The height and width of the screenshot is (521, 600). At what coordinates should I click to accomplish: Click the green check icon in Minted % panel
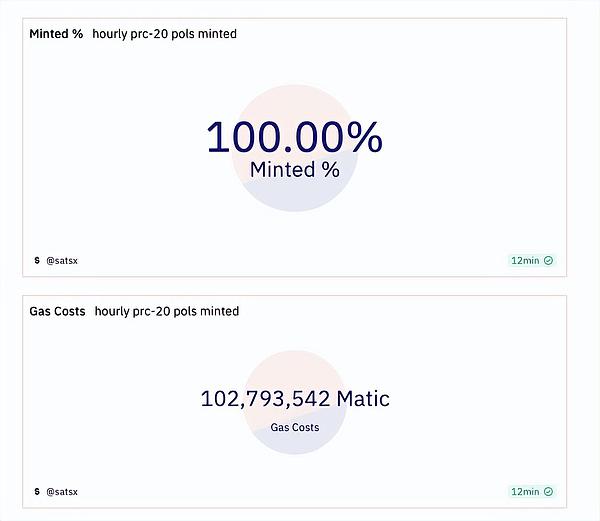pos(548,261)
